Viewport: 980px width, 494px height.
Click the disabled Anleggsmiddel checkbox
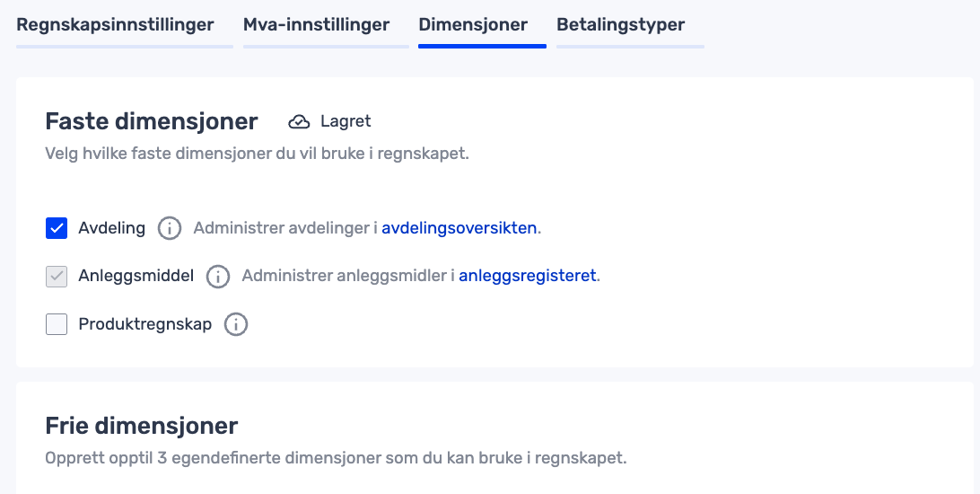pyautogui.click(x=57, y=277)
